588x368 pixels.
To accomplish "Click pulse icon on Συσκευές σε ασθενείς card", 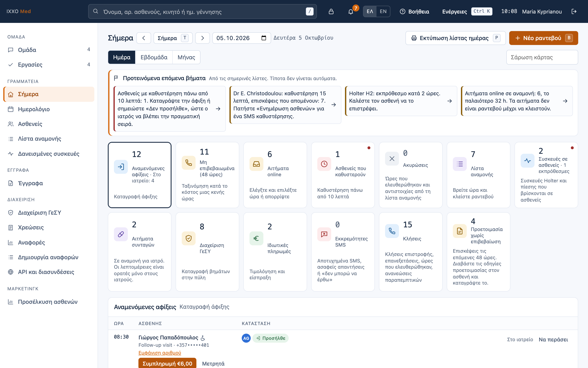I will (x=528, y=161).
